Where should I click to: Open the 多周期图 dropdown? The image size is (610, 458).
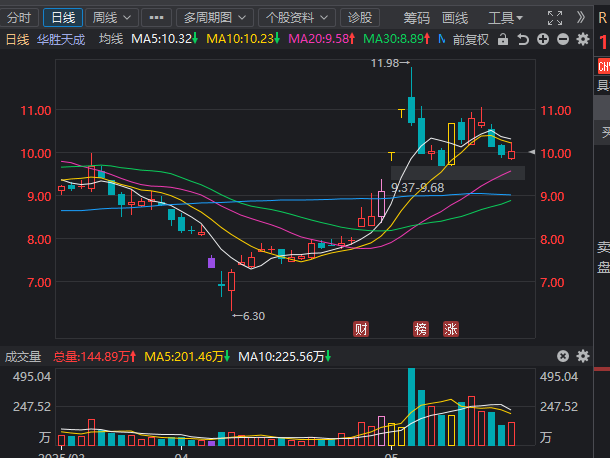coord(214,17)
